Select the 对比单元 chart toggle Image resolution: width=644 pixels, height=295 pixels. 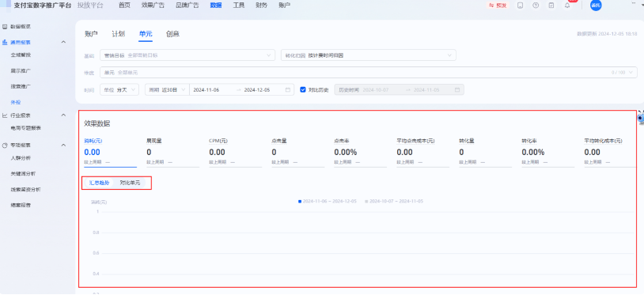tap(130, 183)
